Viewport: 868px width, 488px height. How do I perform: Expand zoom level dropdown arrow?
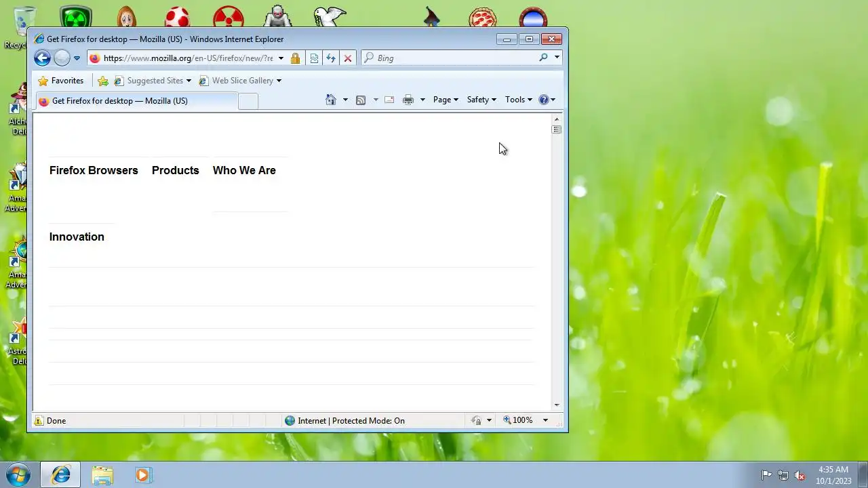[x=545, y=421]
